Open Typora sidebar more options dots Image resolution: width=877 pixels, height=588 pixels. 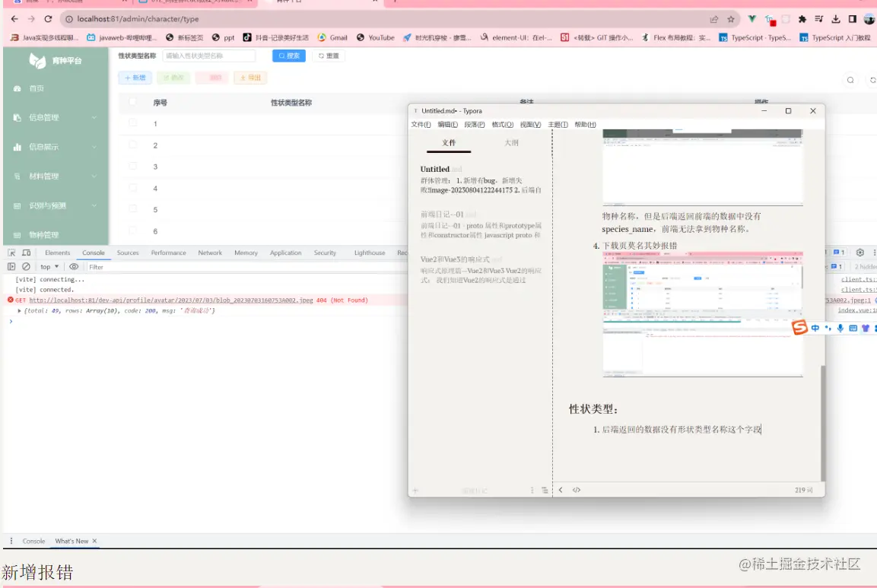coord(532,491)
